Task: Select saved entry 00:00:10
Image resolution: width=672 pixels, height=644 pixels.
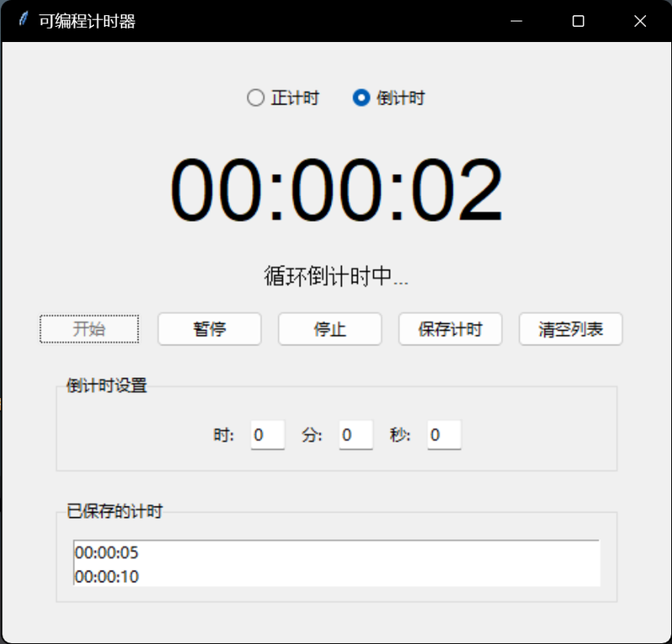Action: pos(337,577)
